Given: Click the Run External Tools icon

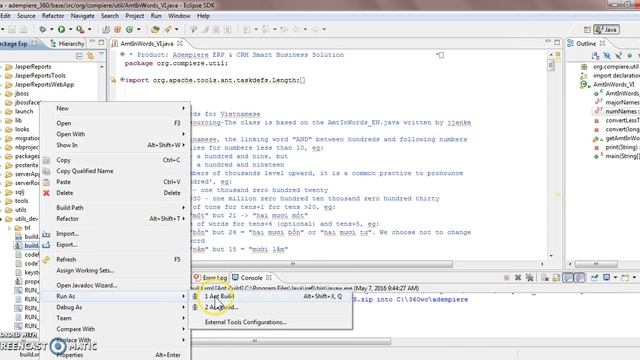Looking at the screenshot, I should (80, 29).
